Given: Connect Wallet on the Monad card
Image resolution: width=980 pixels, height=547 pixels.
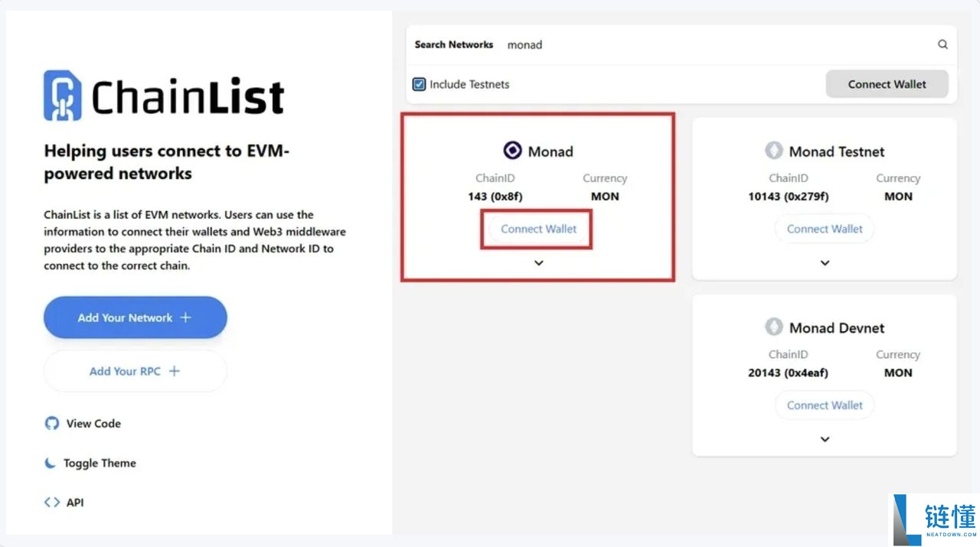Looking at the screenshot, I should click(537, 229).
